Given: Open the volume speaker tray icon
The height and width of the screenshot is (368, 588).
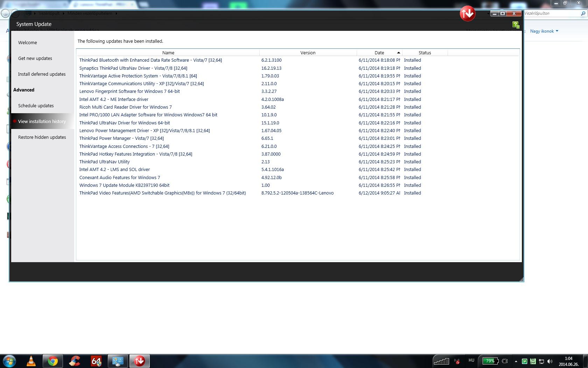Looking at the screenshot, I should tap(550, 361).
